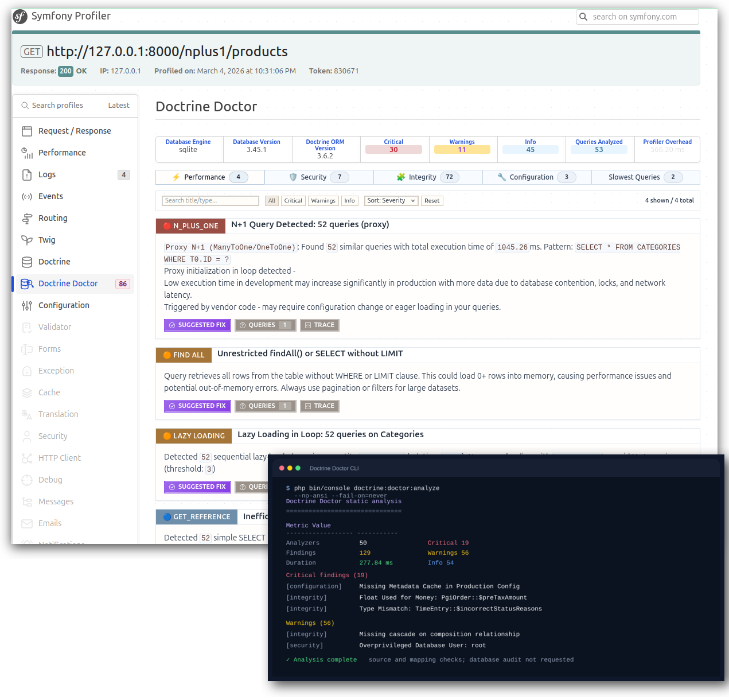Click the 200 response status badge
The image size is (729, 700).
66,71
